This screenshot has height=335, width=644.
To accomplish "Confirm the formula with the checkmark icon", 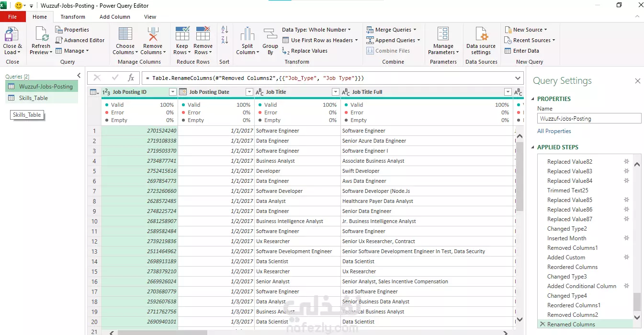I will [115, 78].
